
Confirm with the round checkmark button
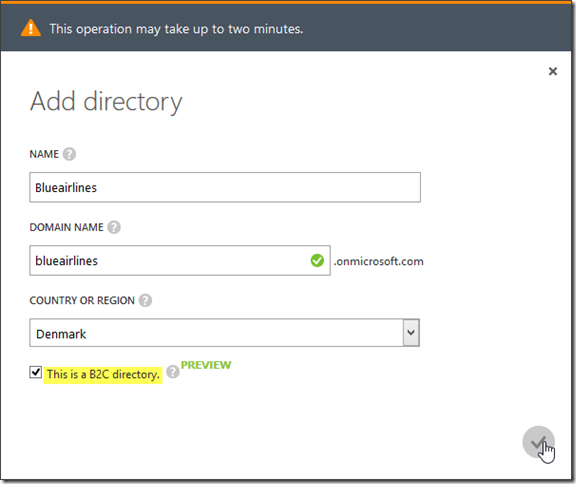(x=539, y=442)
